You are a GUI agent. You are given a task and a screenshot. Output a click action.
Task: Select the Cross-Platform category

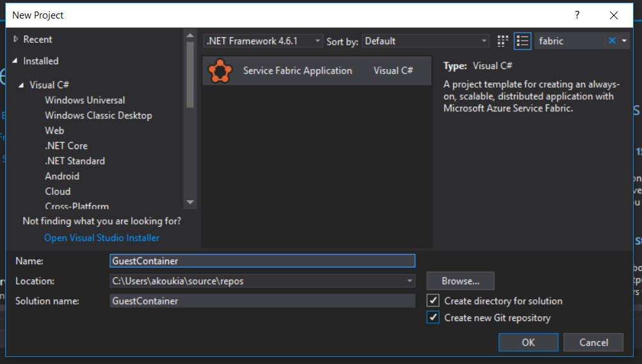point(77,206)
